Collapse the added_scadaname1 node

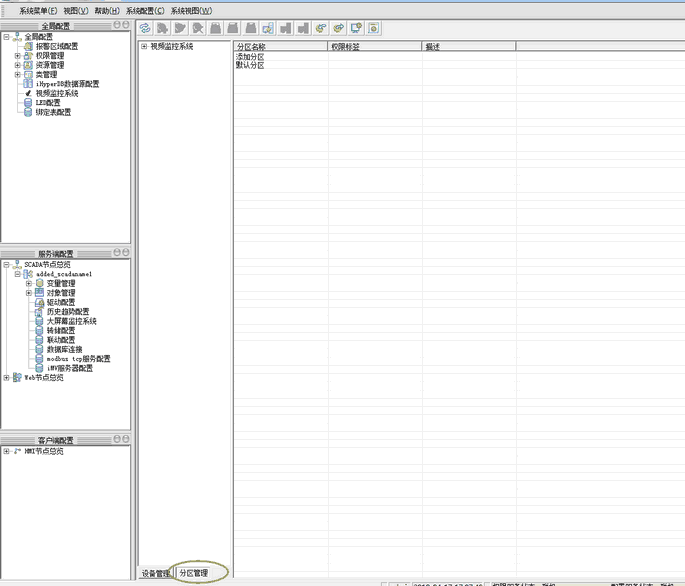17,274
